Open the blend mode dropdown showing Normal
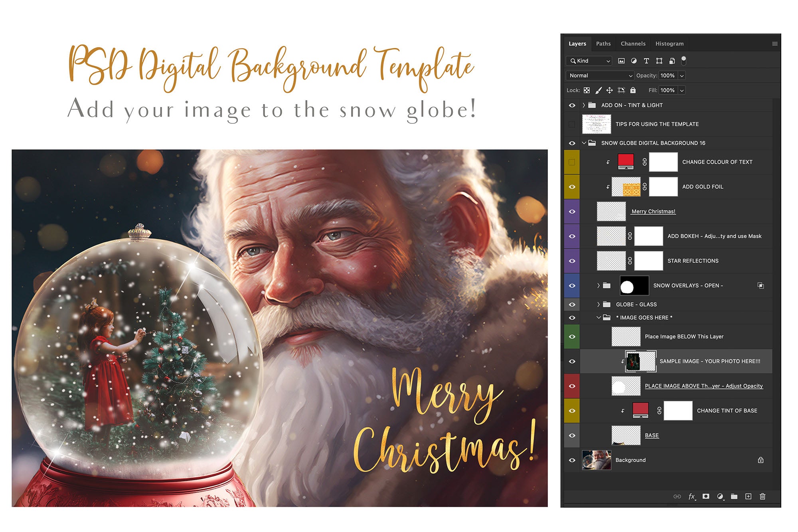The width and height of the screenshot is (798, 532). coord(600,75)
